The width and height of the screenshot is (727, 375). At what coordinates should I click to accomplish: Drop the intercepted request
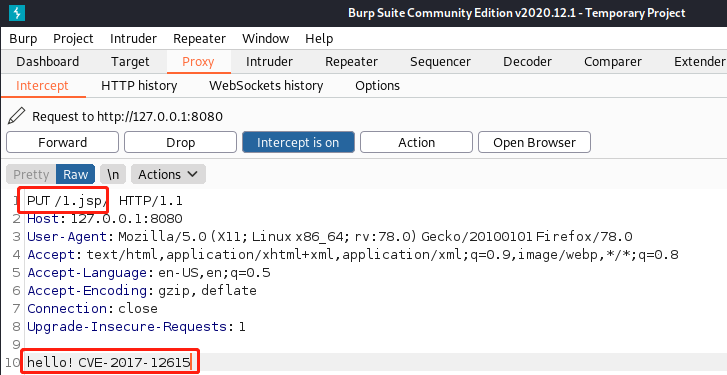(x=180, y=142)
